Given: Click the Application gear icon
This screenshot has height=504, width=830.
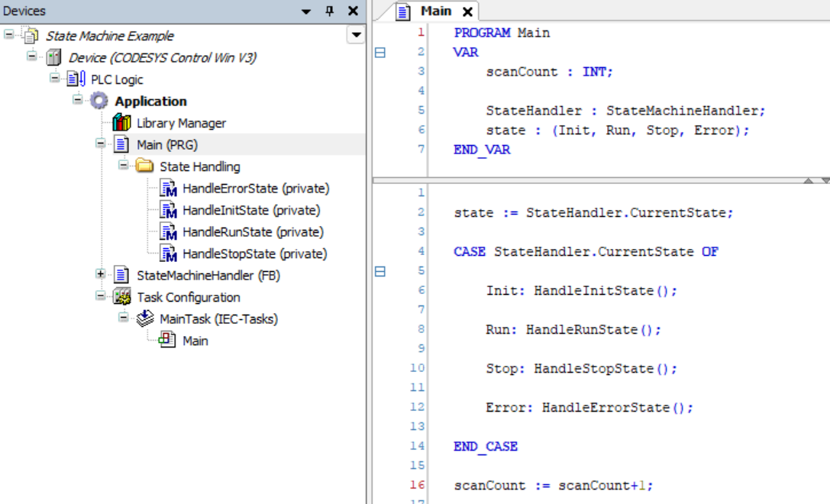Looking at the screenshot, I should click(99, 101).
